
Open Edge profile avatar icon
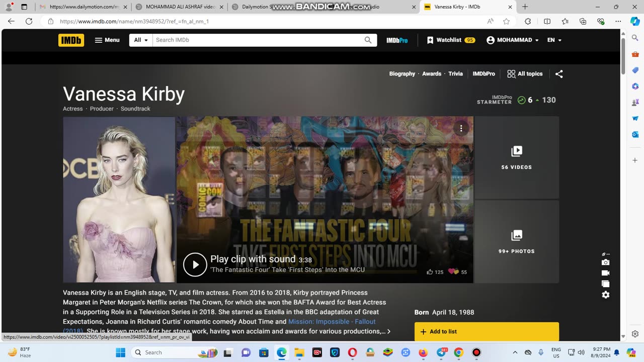click(x=9, y=7)
